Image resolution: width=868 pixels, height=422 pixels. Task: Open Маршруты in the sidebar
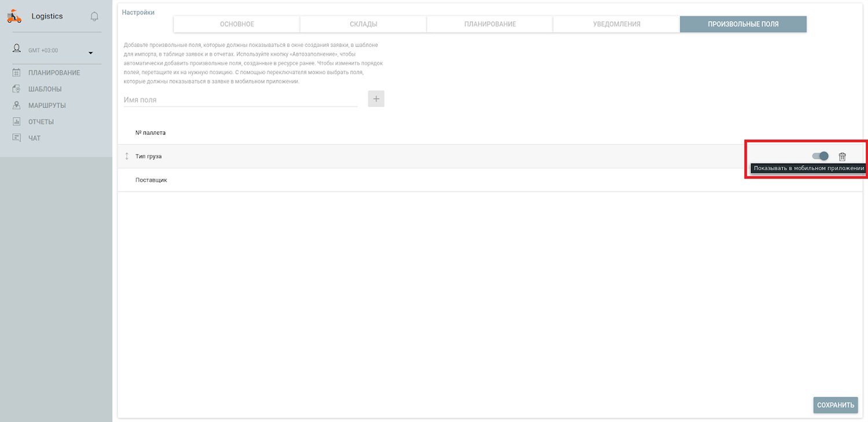[x=47, y=105]
